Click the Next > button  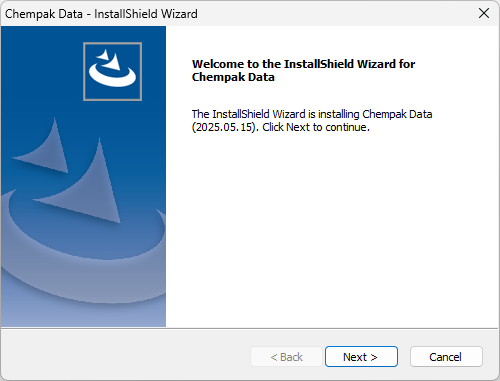[361, 357]
